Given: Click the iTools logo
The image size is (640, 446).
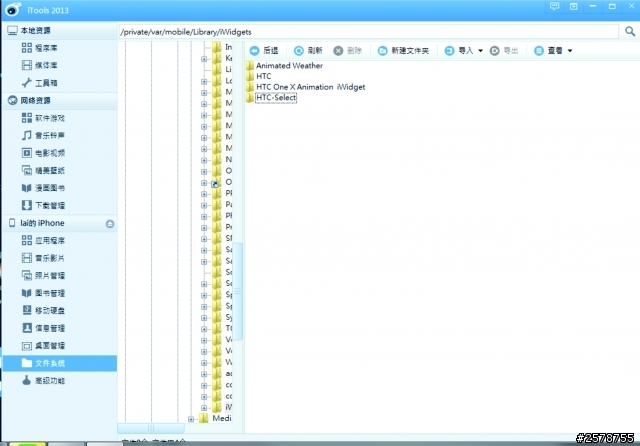Looking at the screenshot, I should pos(13,9).
